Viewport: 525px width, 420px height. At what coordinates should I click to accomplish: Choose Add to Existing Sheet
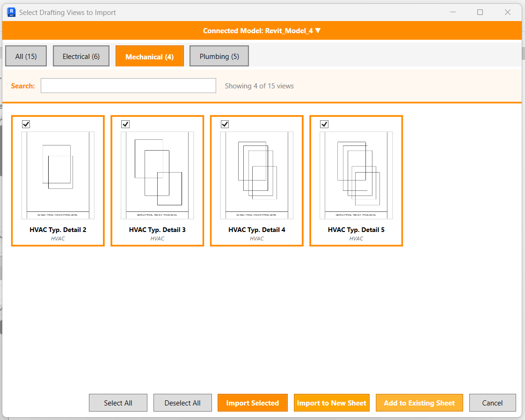(x=419, y=403)
